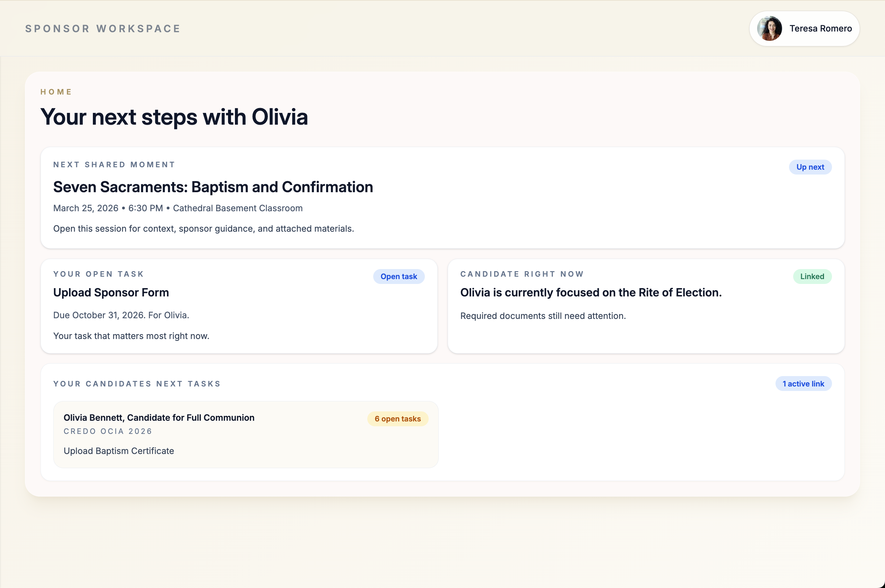The width and height of the screenshot is (885, 588).
Task: Open Olivia's Rite of Election focus card
Action: (590, 293)
